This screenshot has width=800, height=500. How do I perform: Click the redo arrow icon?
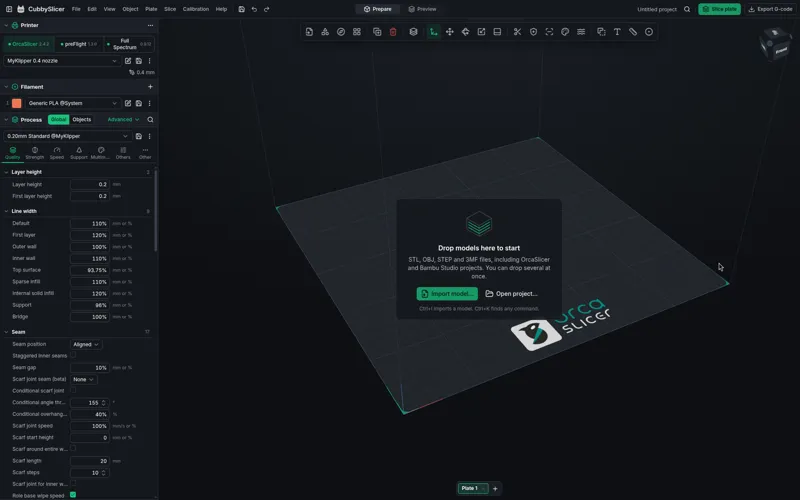click(x=266, y=9)
